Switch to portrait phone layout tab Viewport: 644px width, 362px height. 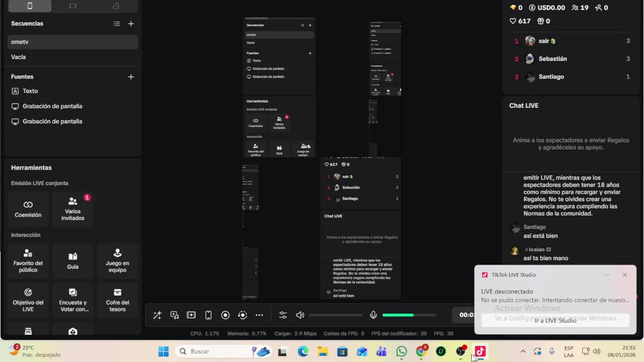(30, 6)
